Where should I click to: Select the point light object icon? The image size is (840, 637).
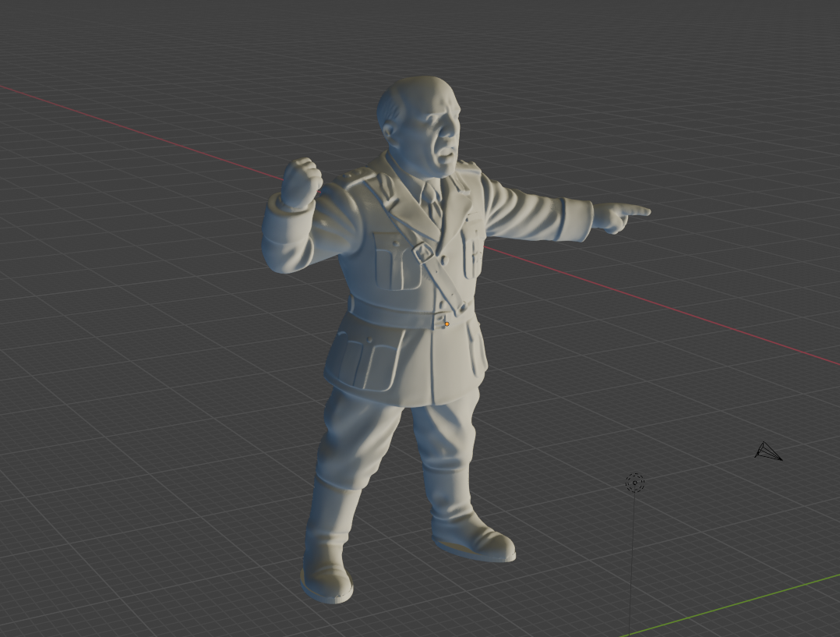point(635,483)
